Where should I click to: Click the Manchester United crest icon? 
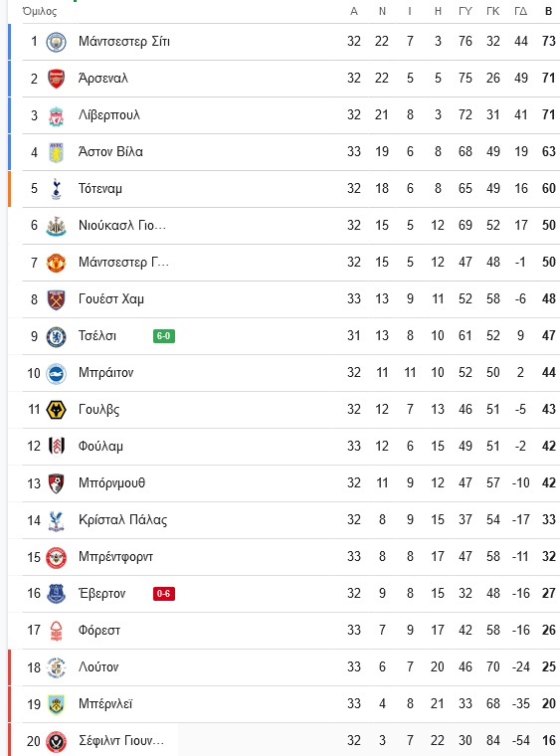(56, 263)
